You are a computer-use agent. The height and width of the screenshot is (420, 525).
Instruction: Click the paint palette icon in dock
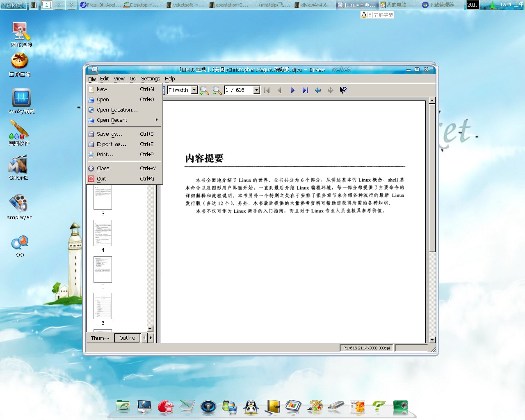point(315,407)
